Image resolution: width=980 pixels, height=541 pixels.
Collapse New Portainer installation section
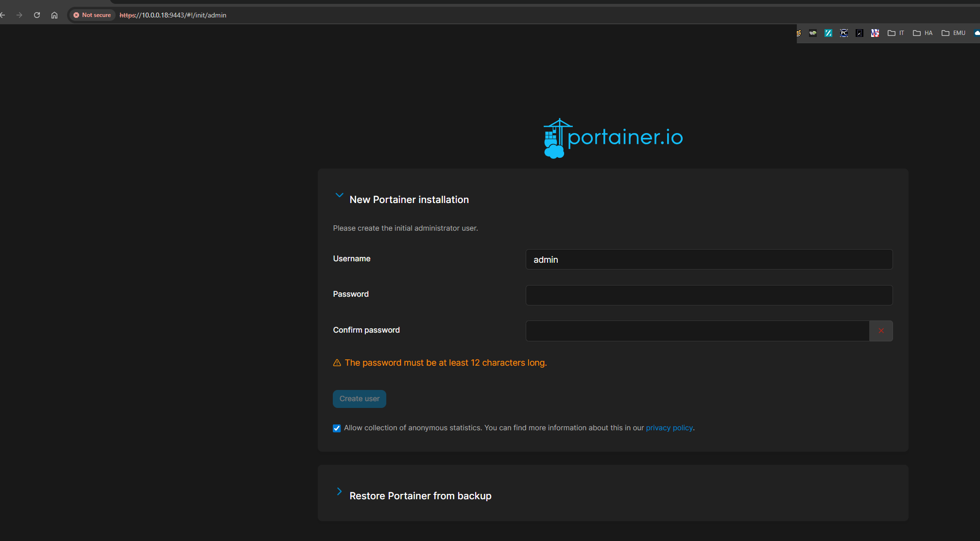pos(339,195)
